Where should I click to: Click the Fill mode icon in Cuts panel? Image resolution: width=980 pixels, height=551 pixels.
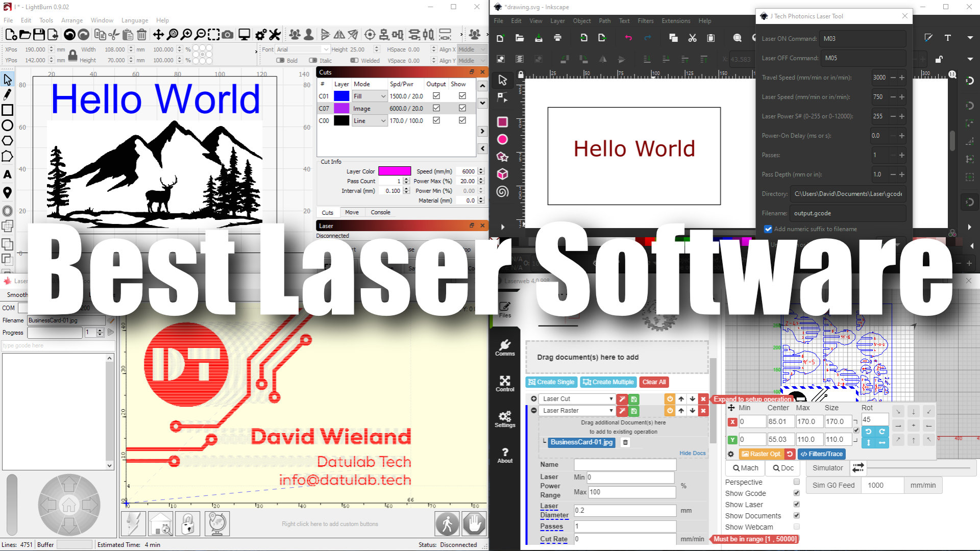pos(368,95)
